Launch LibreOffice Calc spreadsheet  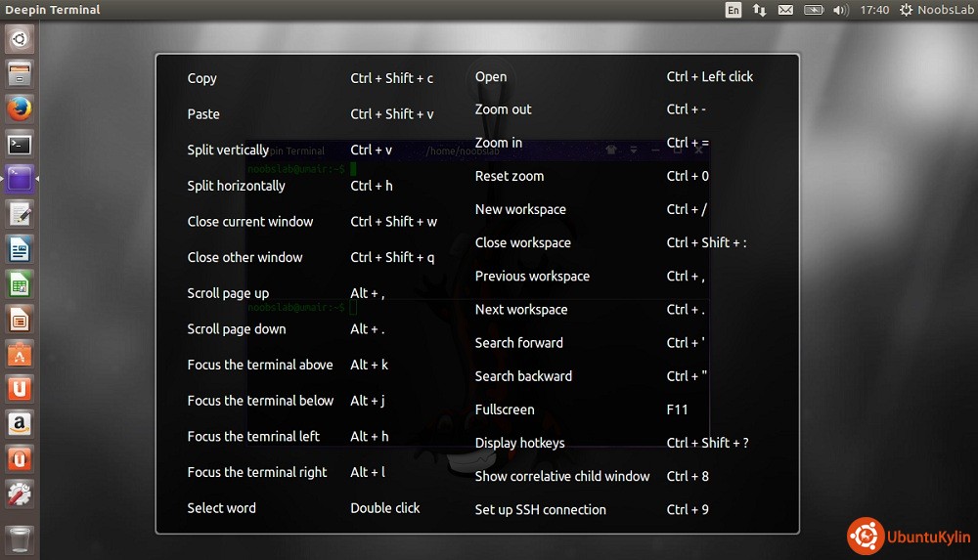click(20, 284)
